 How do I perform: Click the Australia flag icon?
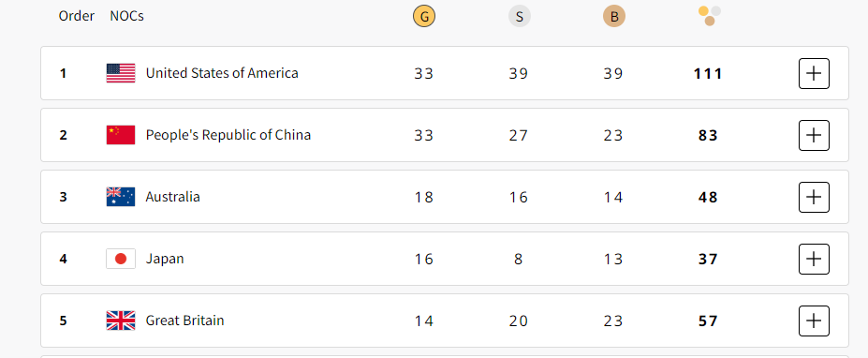(121, 197)
